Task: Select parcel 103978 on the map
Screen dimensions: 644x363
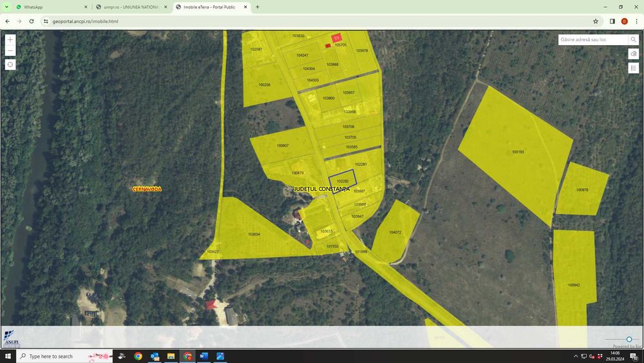Action: tap(362, 51)
